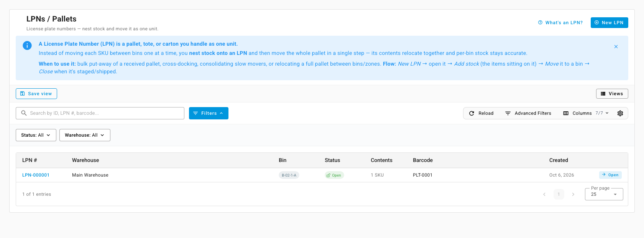The image size is (644, 238).
Task: Click the PLT-0001 barcode cell
Action: 422,175
